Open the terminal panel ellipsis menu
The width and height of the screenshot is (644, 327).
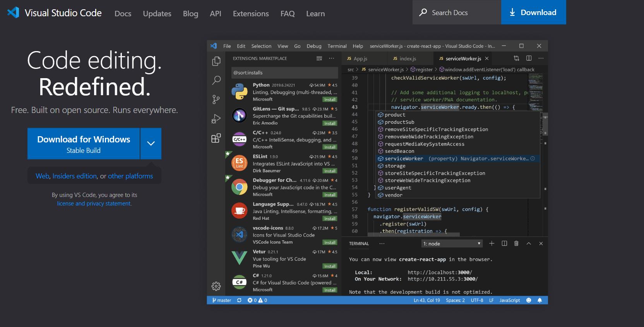[382, 243]
